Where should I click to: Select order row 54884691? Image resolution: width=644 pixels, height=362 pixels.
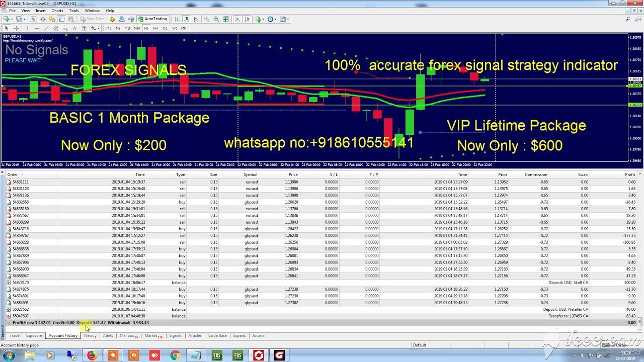[321, 303]
